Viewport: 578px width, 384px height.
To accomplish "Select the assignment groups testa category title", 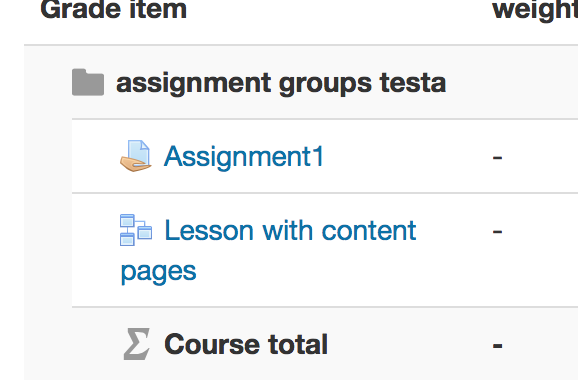I will (281, 83).
